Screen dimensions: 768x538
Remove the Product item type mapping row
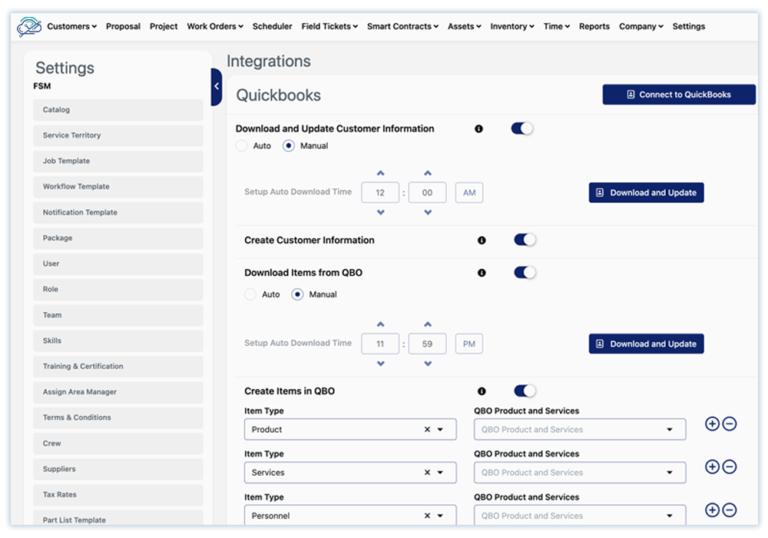click(x=729, y=424)
